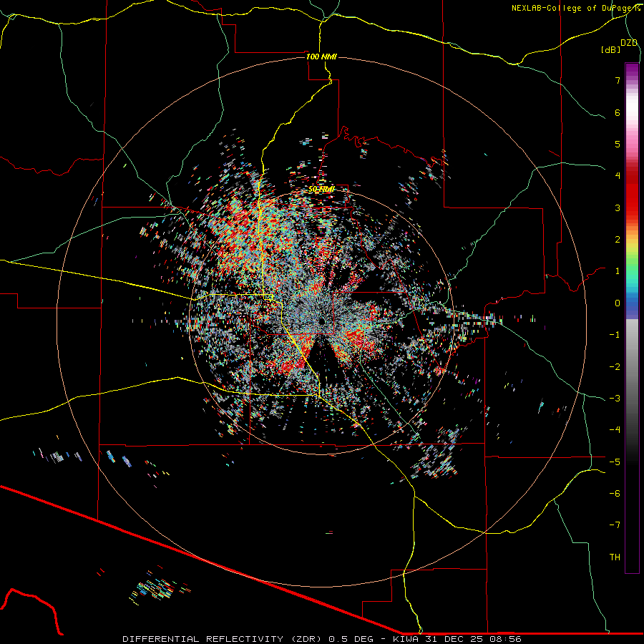
Task: Click the -1 value on the color scale
Action: (615, 335)
